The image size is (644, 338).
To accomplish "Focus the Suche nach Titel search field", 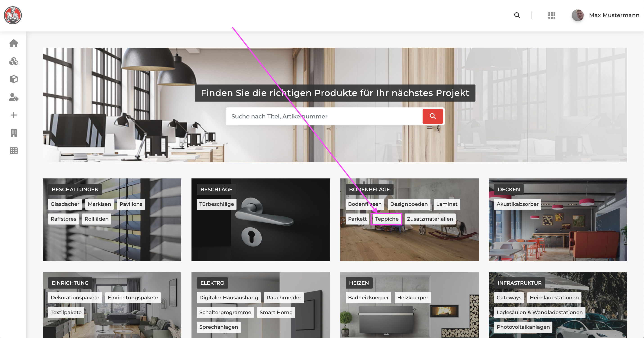I will coord(324,116).
